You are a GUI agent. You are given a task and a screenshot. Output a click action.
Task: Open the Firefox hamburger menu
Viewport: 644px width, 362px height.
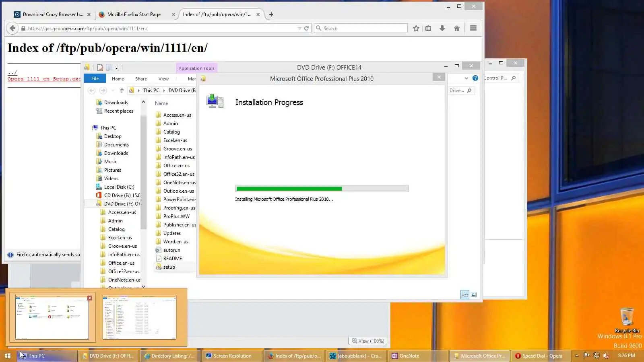pos(473,28)
